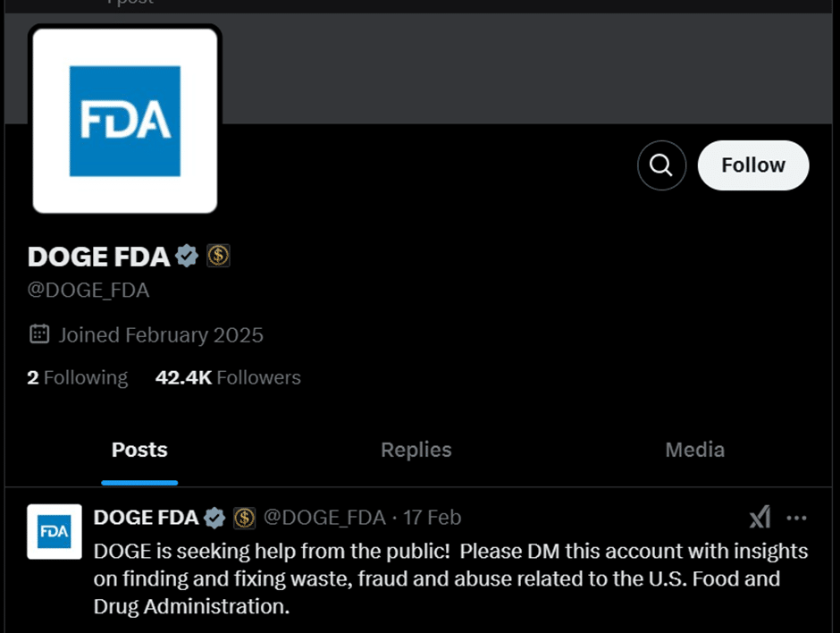Image resolution: width=840 pixels, height=633 pixels.
Task: Click the search magnifier icon on profile
Action: click(x=661, y=165)
